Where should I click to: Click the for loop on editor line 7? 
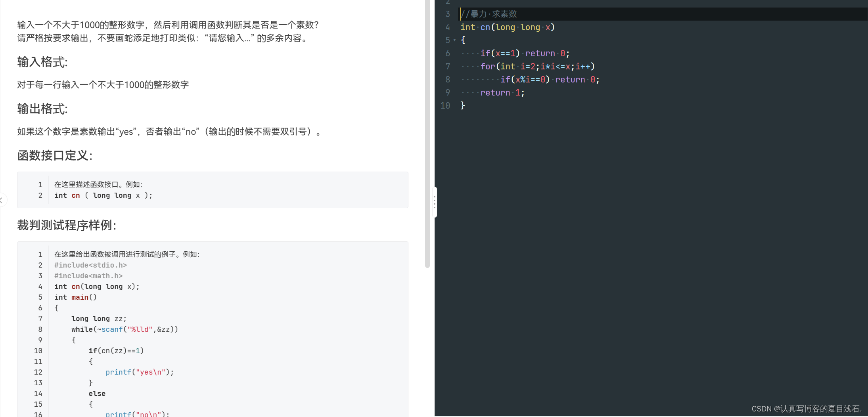[x=537, y=66]
